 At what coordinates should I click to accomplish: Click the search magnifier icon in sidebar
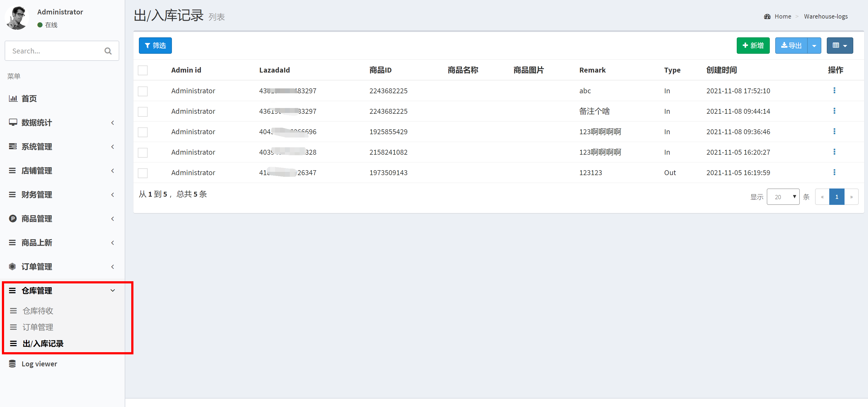click(108, 51)
